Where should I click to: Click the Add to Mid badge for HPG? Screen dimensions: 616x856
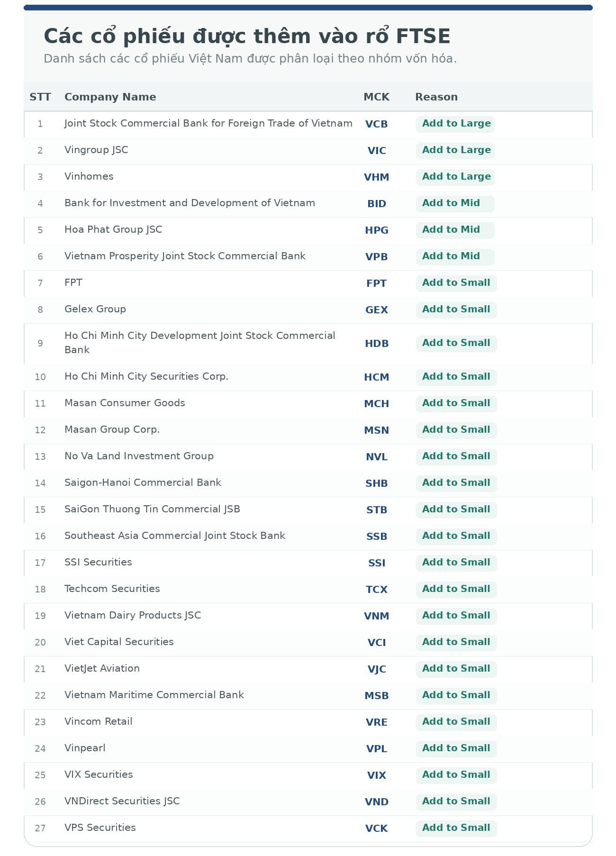[x=455, y=230]
